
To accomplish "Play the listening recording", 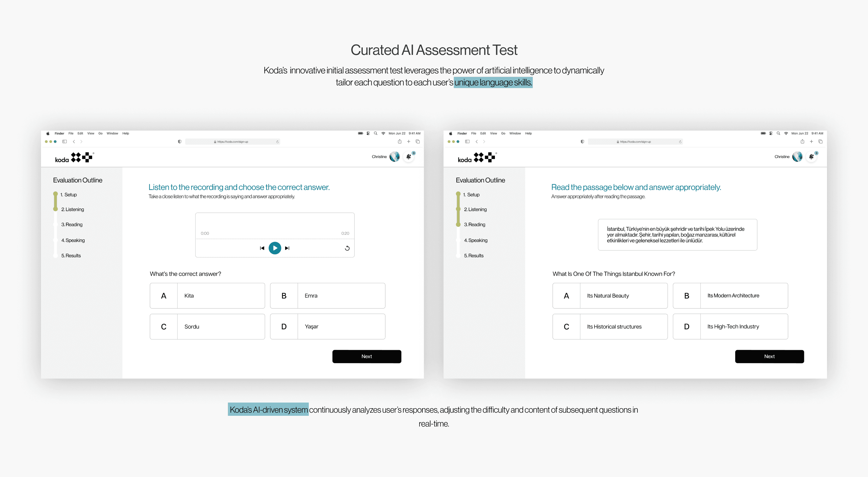I will tap(275, 248).
